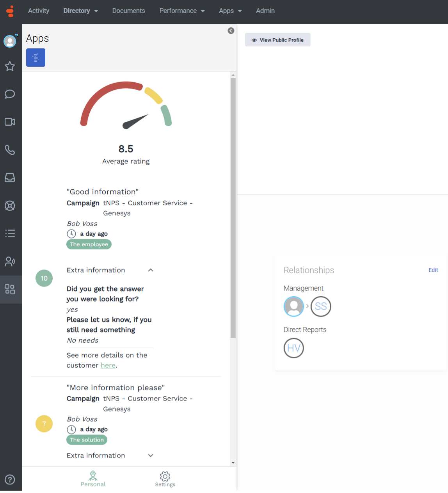Click green segment of rating gauge
Image resolution: width=448 pixels, height=493 pixels.
(x=167, y=116)
